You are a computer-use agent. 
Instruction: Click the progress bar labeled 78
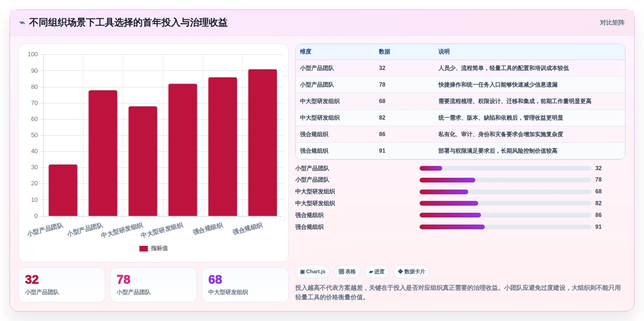(506, 180)
